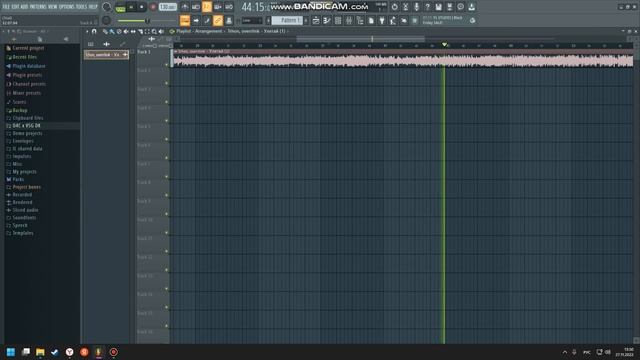Select the Slip tool in playlist toolbar

133,31
